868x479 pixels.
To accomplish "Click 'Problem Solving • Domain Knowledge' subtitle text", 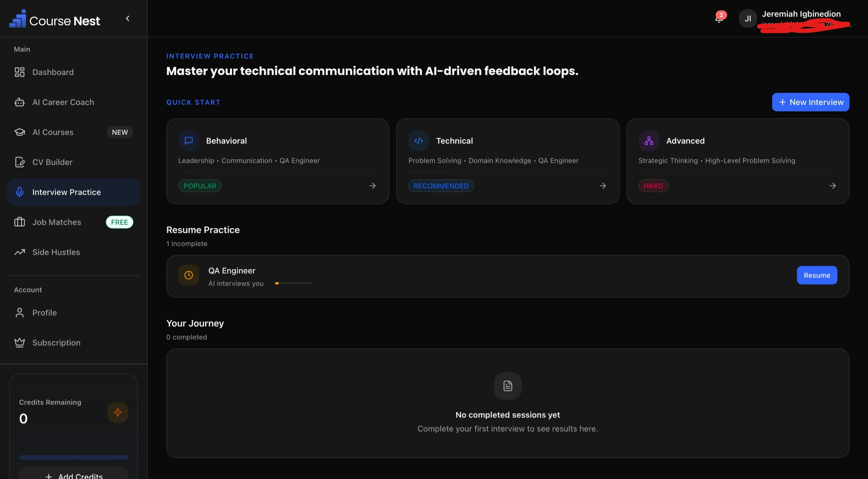I will pyautogui.click(x=470, y=161).
